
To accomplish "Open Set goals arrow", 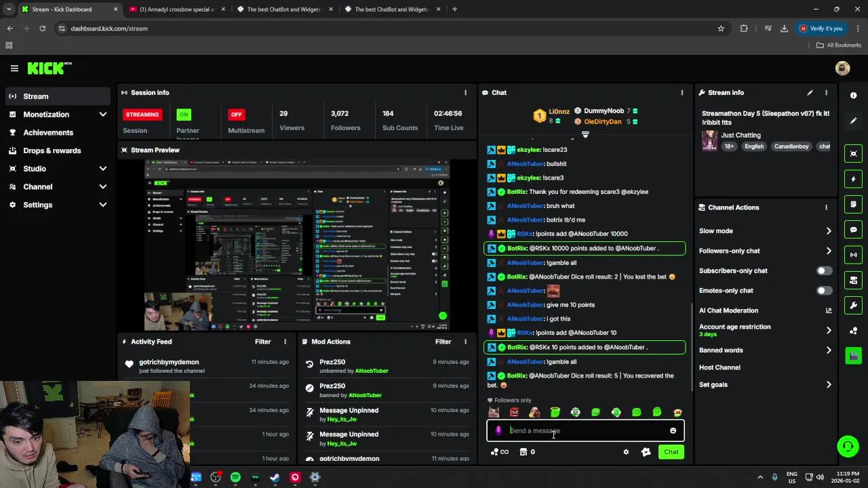I will tap(829, 385).
